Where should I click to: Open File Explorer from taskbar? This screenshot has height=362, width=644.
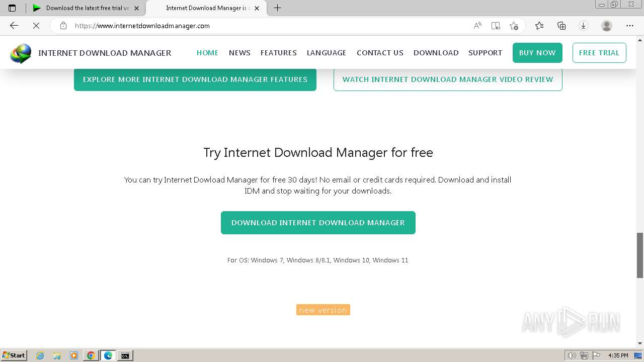pyautogui.click(x=57, y=355)
